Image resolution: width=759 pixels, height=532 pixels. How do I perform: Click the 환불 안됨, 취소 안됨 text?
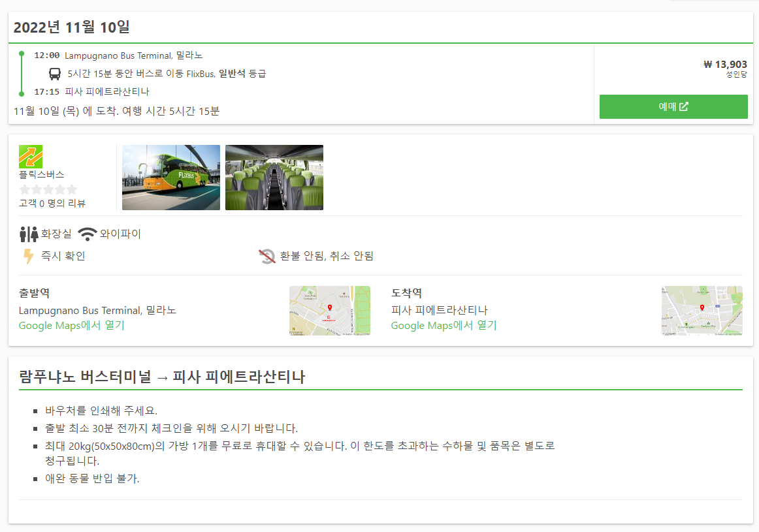pyautogui.click(x=327, y=256)
